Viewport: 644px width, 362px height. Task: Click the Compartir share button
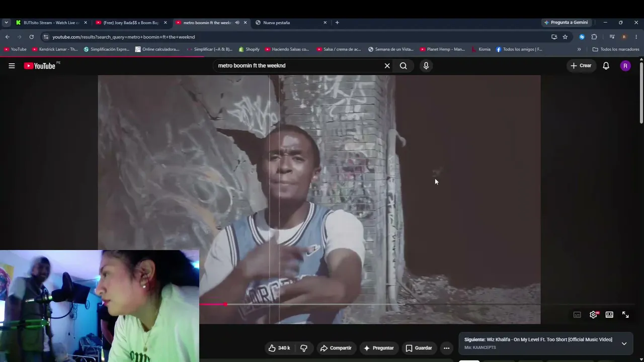336,348
